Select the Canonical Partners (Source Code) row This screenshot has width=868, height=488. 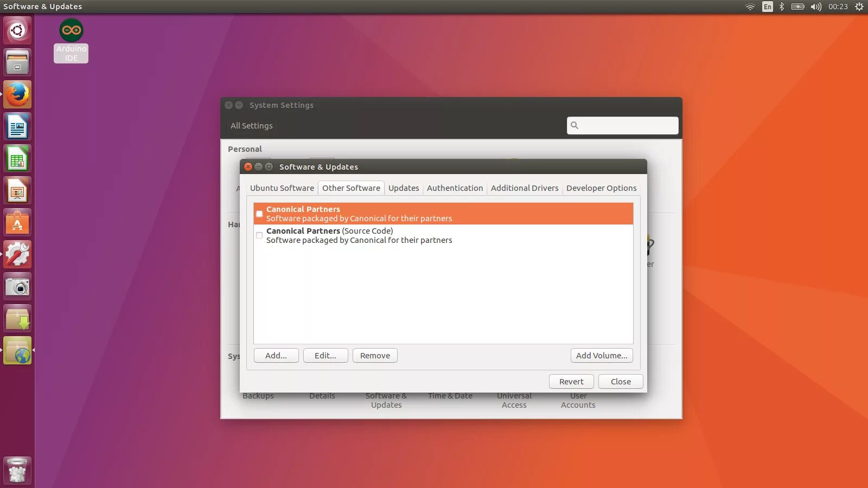coord(443,235)
